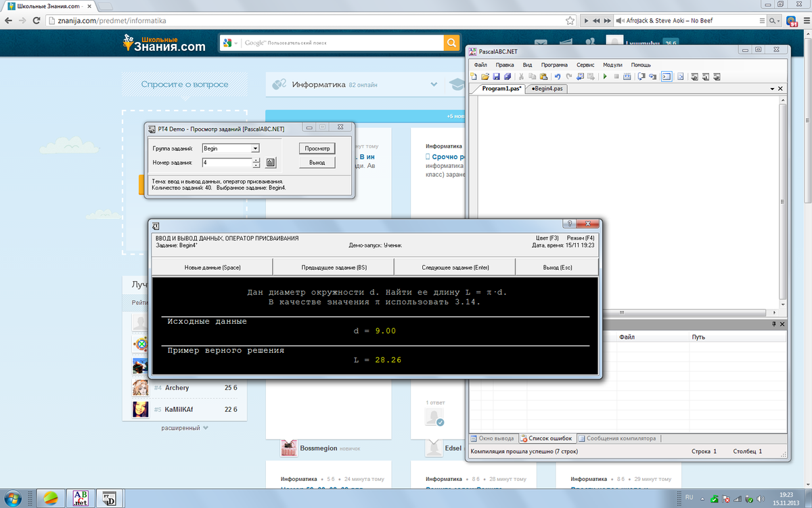Image resolution: width=812 pixels, height=508 pixels.
Task: Copy icon in PascalABC.NET toolbar
Action: coord(532,77)
